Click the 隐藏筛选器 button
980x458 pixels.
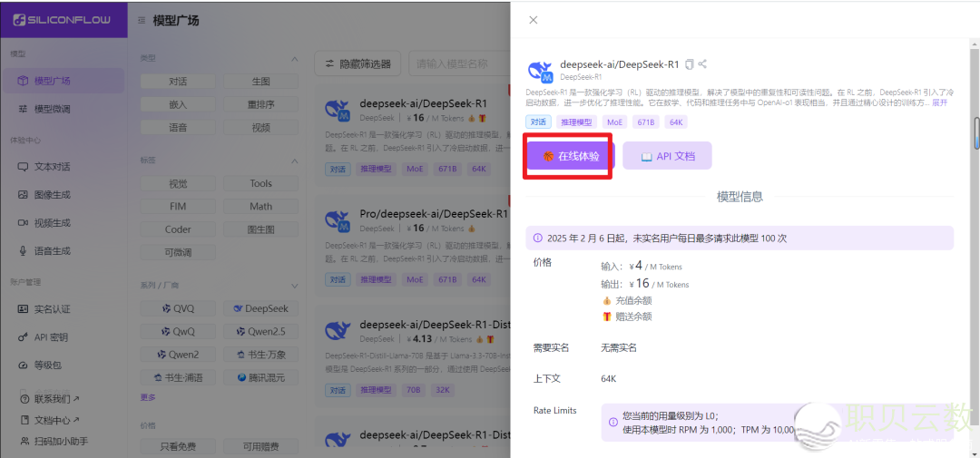(358, 63)
